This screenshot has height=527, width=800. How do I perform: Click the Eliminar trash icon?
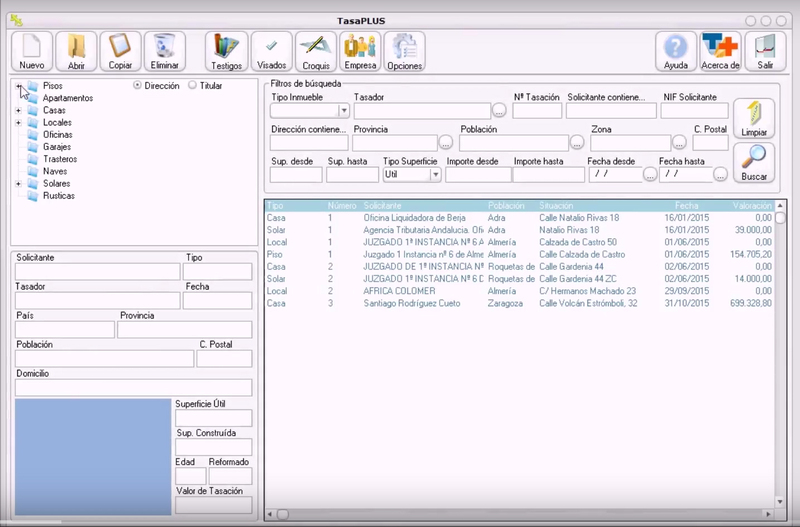[x=164, y=50]
